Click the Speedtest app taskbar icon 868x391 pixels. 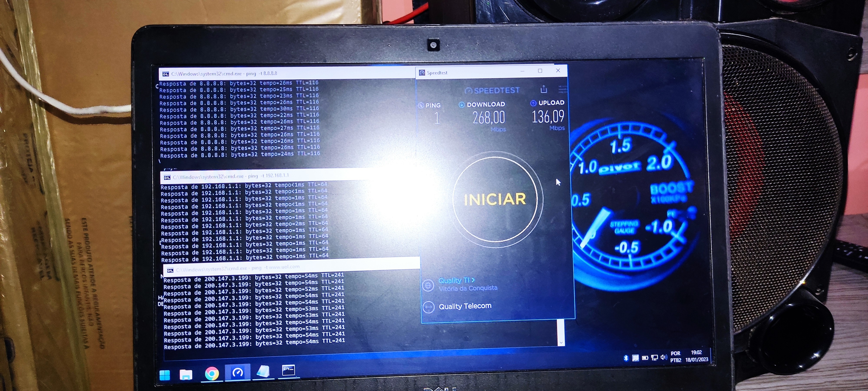[x=238, y=373]
